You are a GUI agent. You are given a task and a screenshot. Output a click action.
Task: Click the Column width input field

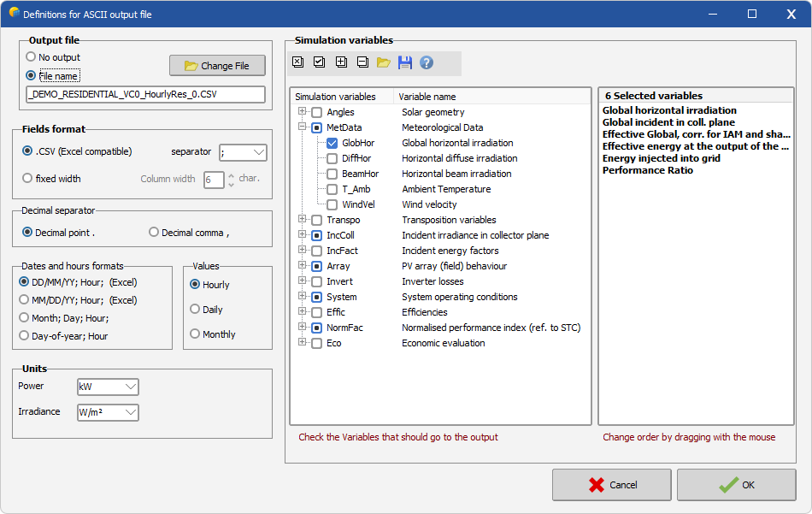coord(214,180)
